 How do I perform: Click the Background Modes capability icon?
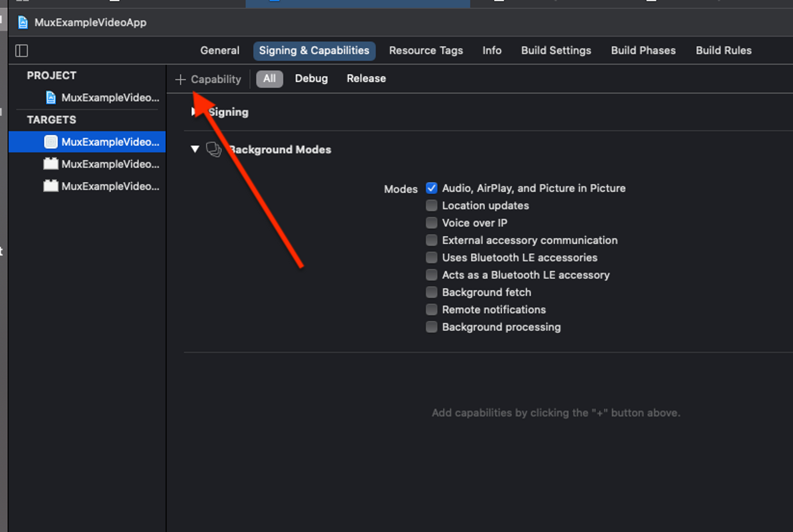click(x=214, y=150)
